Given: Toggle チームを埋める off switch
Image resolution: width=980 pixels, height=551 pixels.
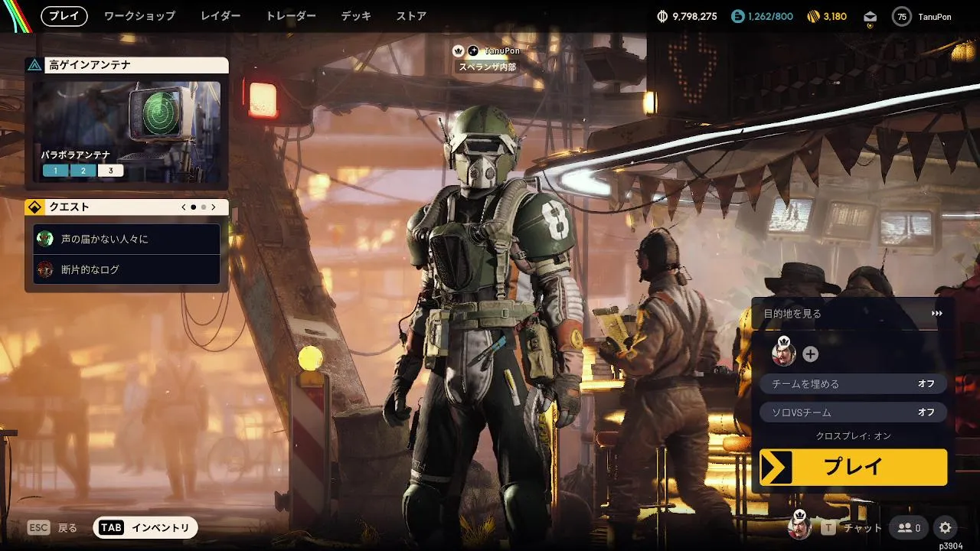Looking at the screenshot, I should click(x=853, y=384).
